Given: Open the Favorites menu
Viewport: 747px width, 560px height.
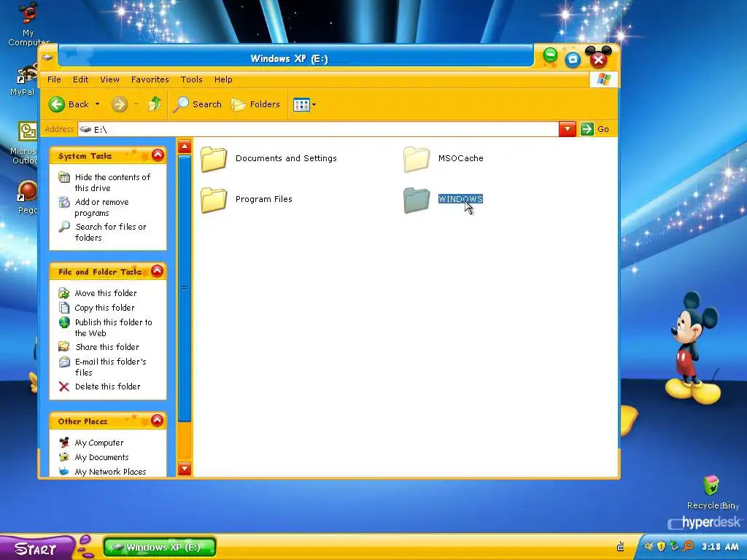Looking at the screenshot, I should pos(150,79).
